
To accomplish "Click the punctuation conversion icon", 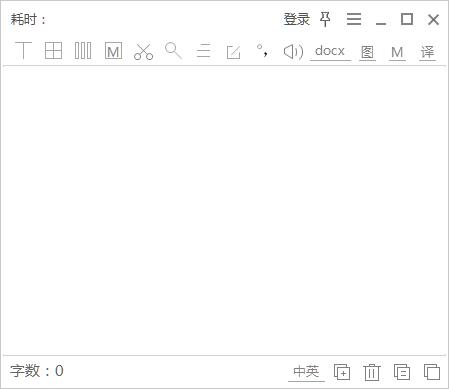I will pos(262,50).
